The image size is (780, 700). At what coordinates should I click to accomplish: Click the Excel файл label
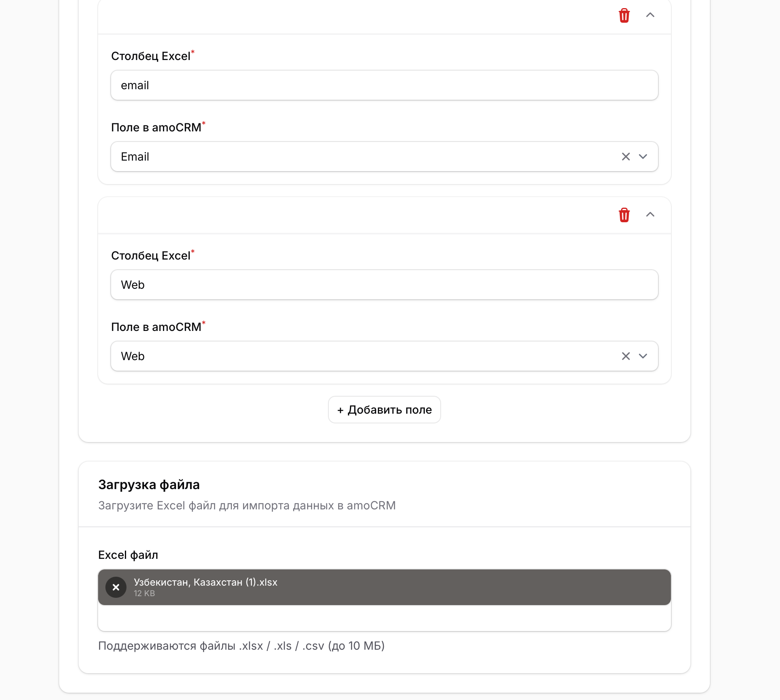(128, 555)
